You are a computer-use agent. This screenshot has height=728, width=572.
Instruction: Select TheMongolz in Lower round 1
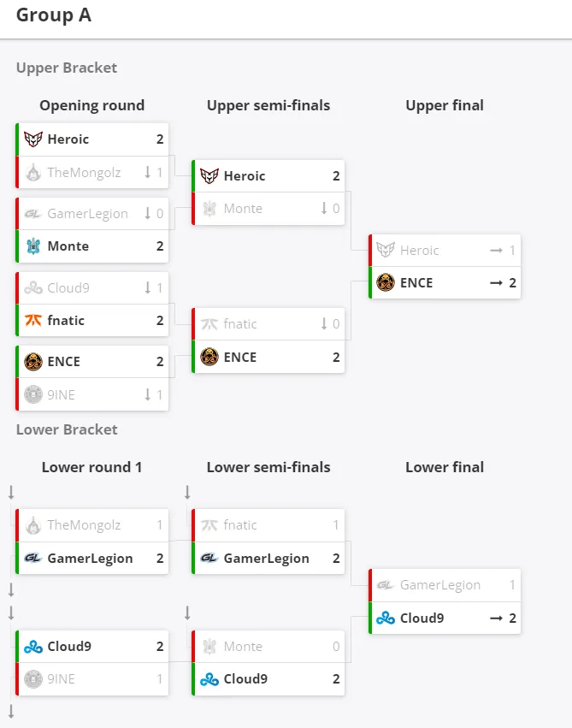pos(91,525)
